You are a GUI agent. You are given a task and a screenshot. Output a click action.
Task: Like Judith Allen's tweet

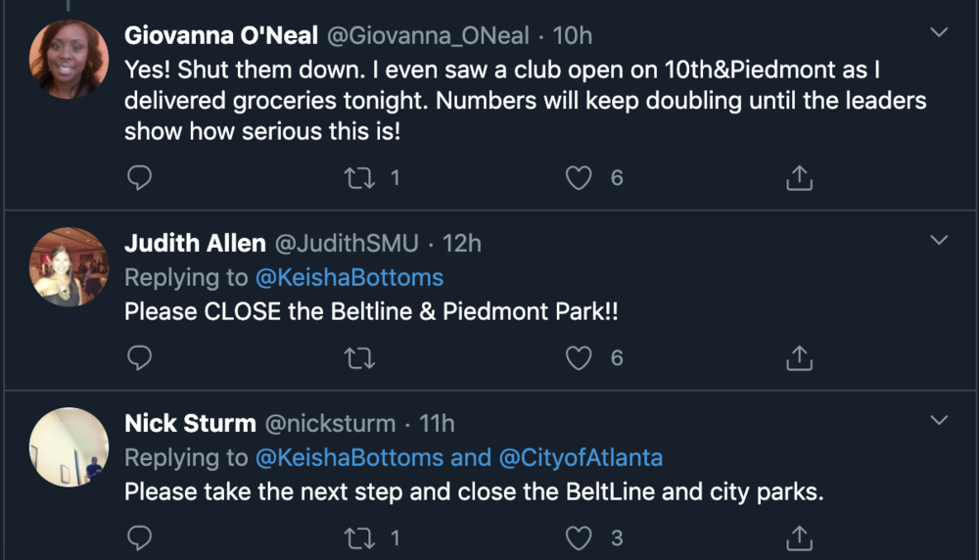click(579, 357)
